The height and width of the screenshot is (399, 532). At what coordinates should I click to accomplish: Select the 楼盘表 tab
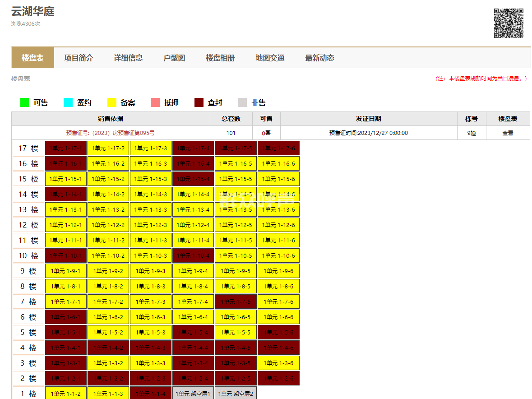(x=32, y=58)
